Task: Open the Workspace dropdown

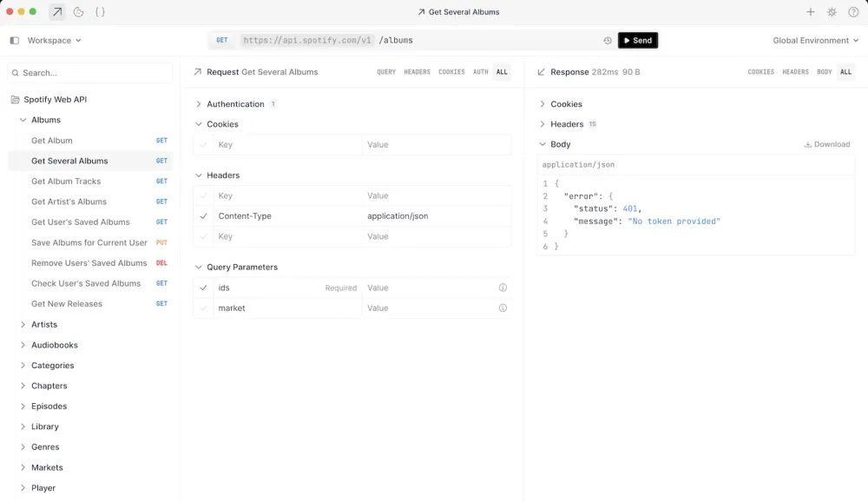Action: [50, 40]
